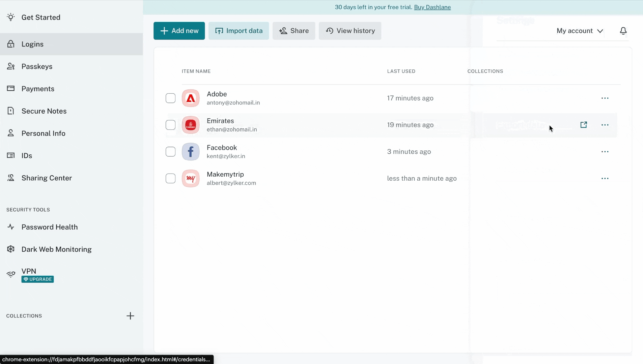Open the Emirates login entry name
This screenshot has width=643, height=364.
[x=220, y=121]
